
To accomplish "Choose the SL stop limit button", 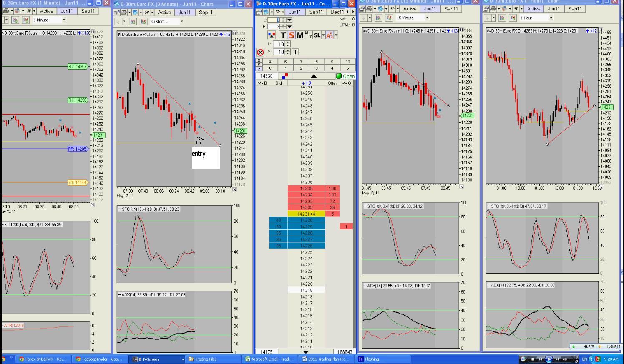I will point(317,35).
